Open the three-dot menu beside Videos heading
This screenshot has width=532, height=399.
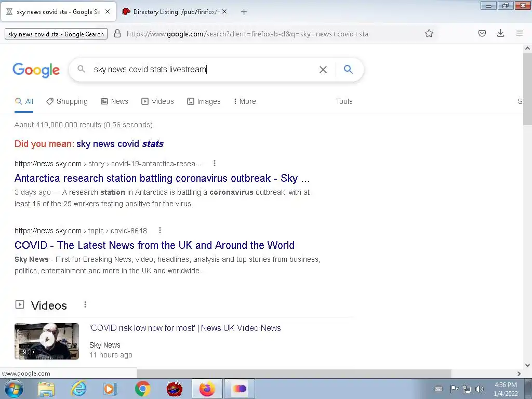[x=85, y=304]
